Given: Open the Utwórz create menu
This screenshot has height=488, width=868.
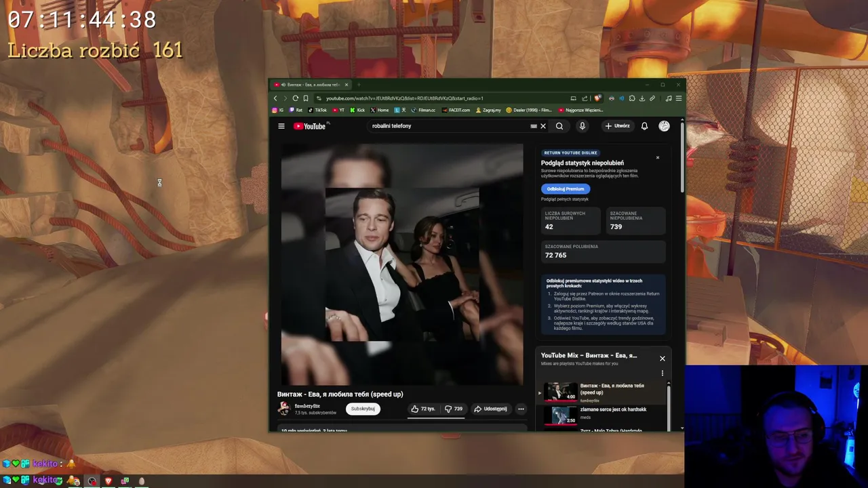Looking at the screenshot, I should [618, 126].
